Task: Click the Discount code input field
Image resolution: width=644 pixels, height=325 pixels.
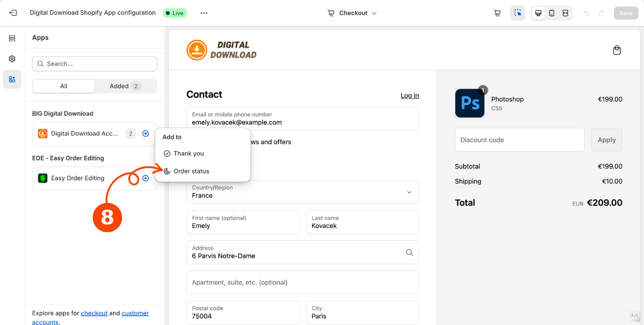Action: tap(519, 140)
